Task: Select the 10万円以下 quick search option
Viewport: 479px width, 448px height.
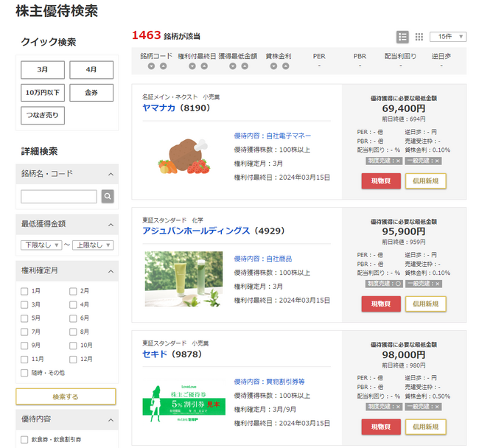Action: (43, 92)
